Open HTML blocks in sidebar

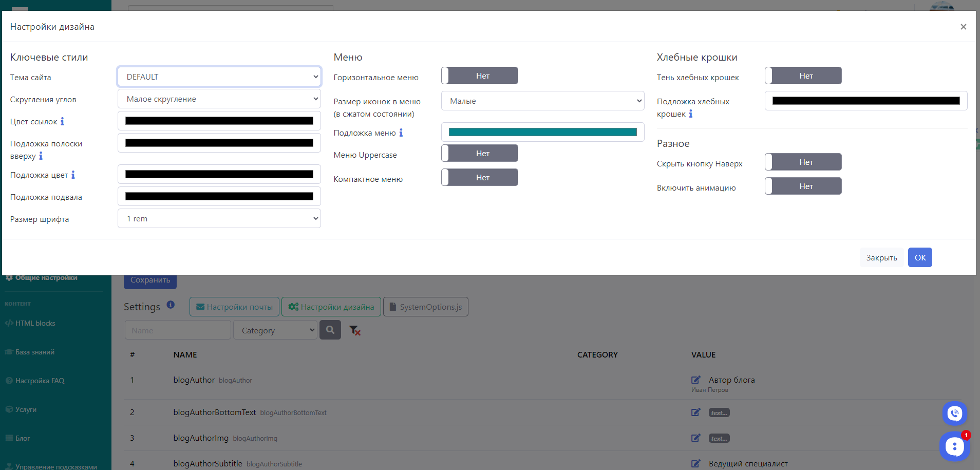pos(35,324)
